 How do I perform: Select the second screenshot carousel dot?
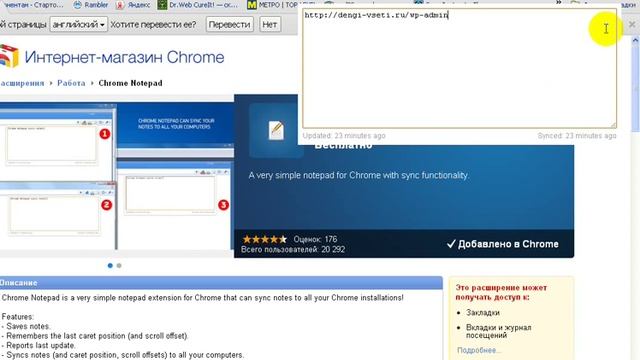(x=119, y=266)
